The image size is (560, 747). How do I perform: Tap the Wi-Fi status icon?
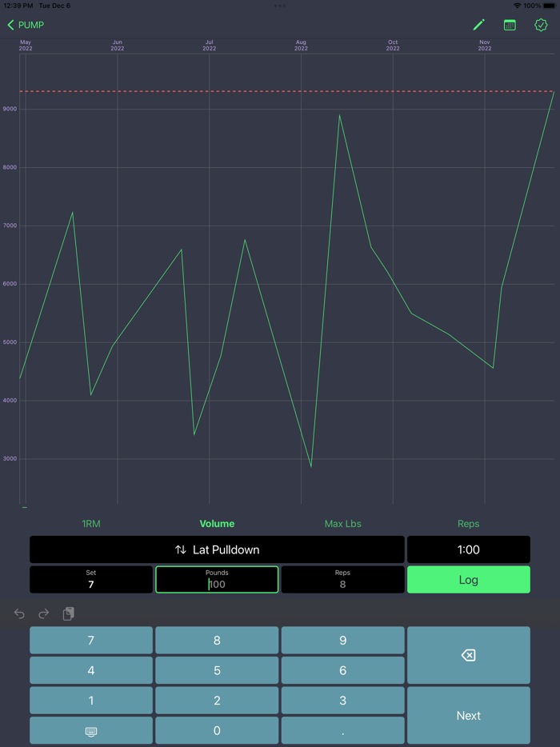(517, 6)
